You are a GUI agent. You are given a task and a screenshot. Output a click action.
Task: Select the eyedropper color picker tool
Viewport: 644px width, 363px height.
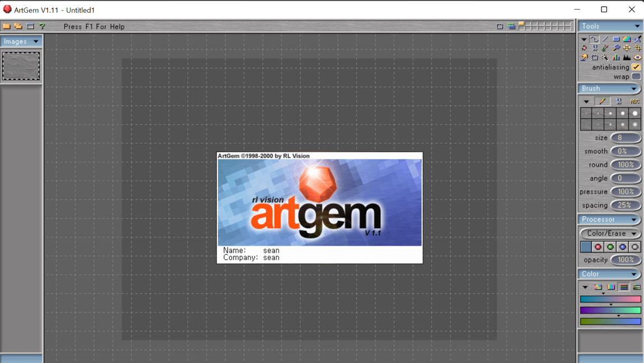click(605, 48)
